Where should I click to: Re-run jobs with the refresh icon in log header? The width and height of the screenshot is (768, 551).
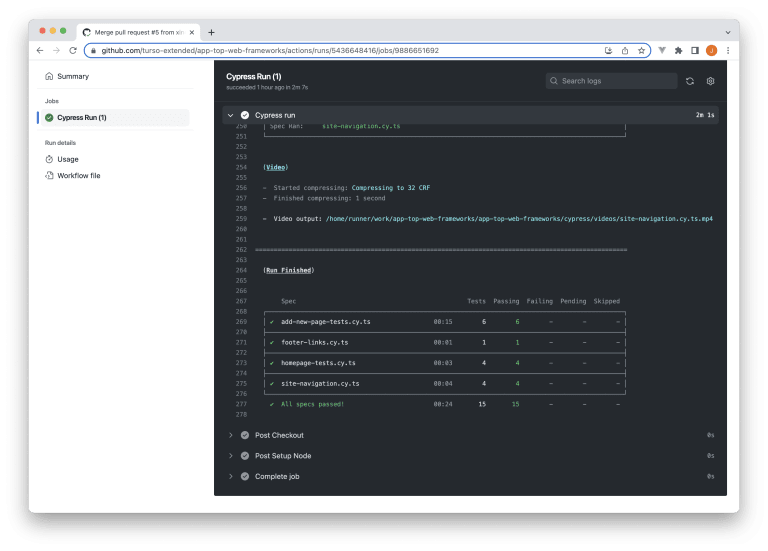tap(690, 81)
